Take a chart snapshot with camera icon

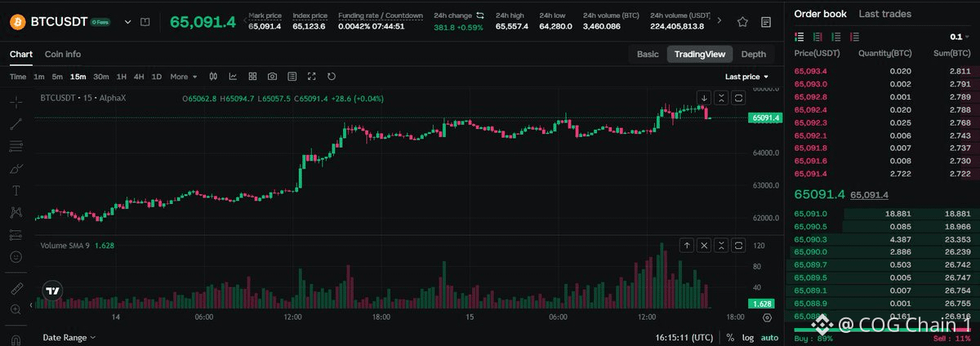[x=272, y=77]
